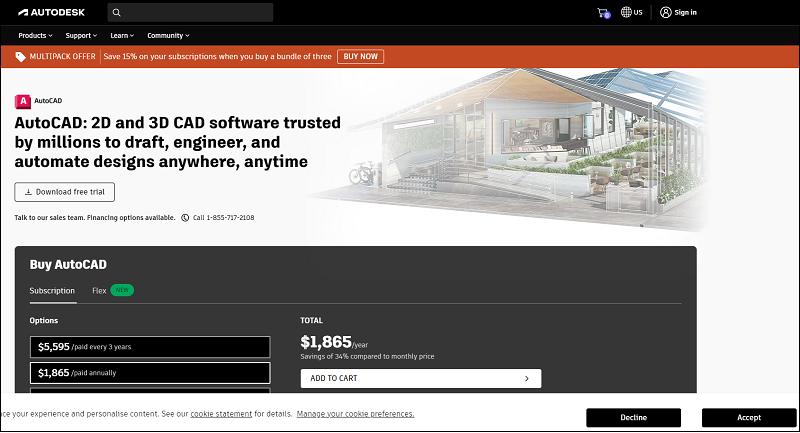Select the $5,595 paid every 3 years option

[x=150, y=347]
